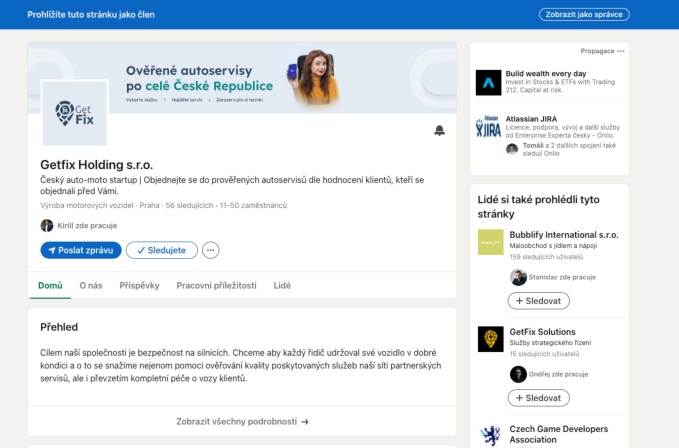Click the Czech Game Developers Association logo
Image resolution: width=679 pixels, height=448 pixels.
491,435
